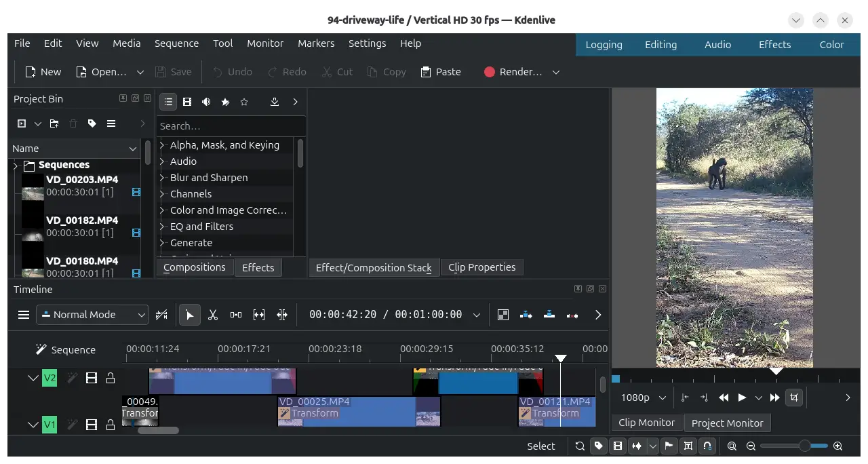Pick the Slip tool in timeline toolbar
Viewport: 868px width, 464px height.
[259, 315]
